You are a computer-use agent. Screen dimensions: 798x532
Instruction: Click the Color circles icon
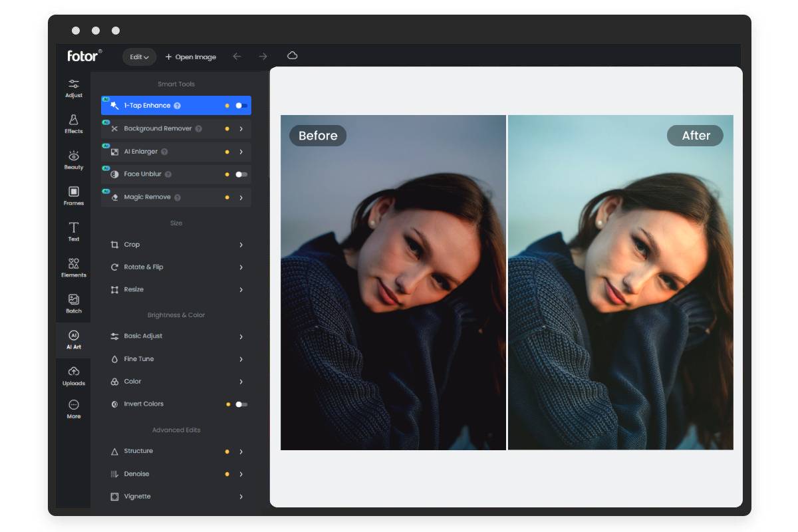point(114,382)
